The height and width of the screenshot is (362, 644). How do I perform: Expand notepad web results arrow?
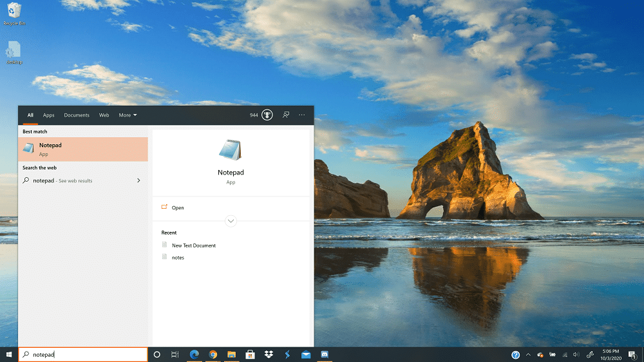tap(138, 180)
